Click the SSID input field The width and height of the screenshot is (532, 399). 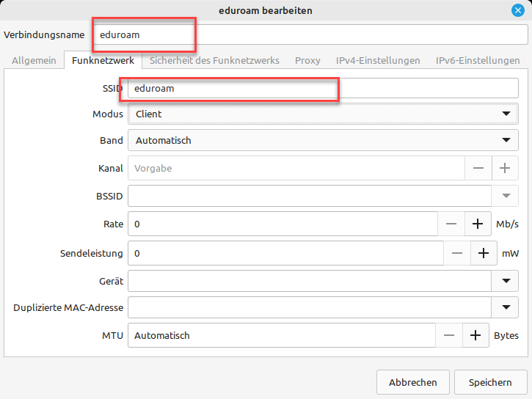[x=323, y=88]
